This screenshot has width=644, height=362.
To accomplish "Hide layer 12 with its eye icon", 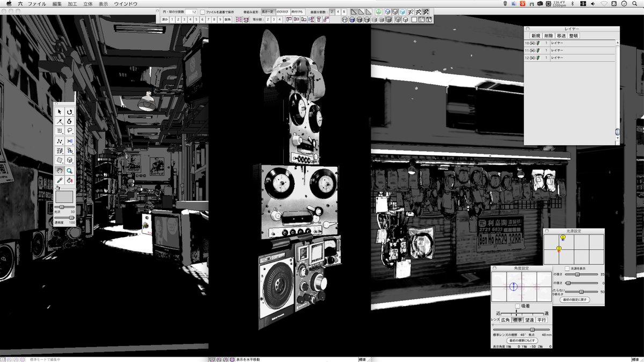I will 533,57.
